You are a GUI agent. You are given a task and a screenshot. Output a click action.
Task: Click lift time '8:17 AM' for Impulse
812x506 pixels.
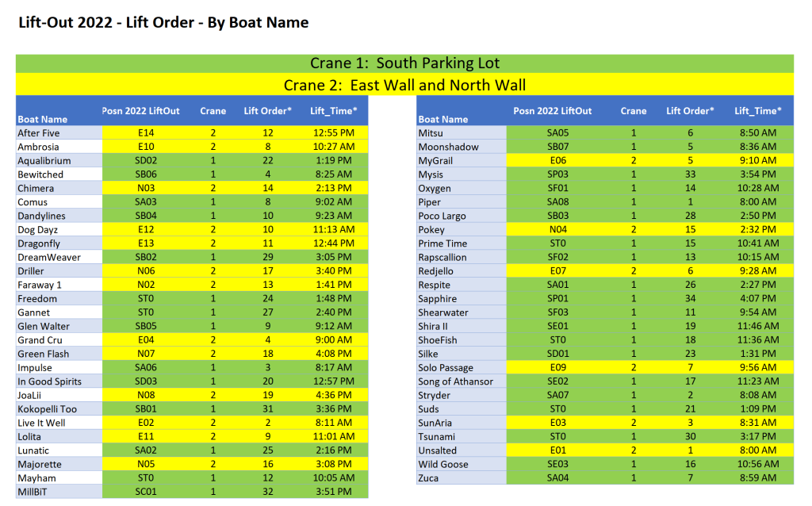coord(334,368)
